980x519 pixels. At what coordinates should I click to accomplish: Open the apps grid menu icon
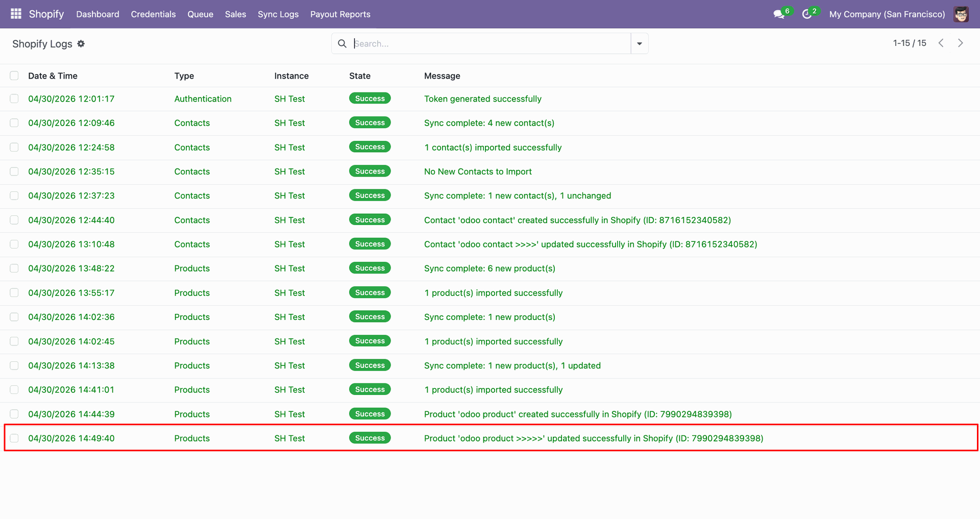click(16, 14)
